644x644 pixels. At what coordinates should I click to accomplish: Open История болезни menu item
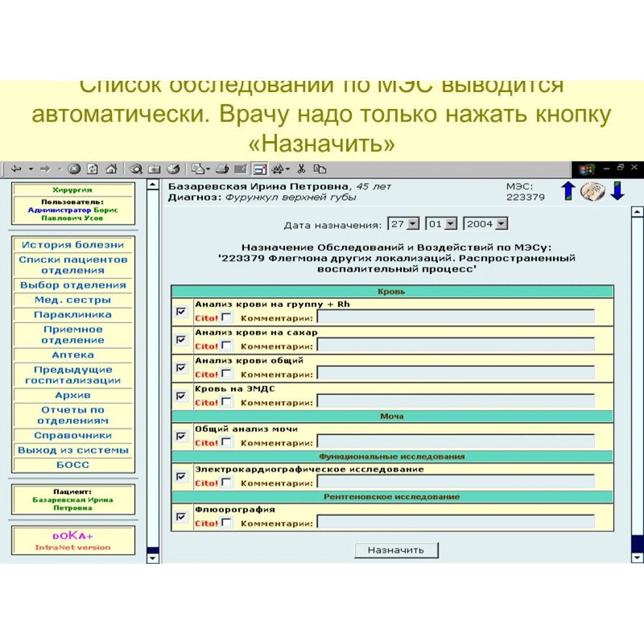pos(73,245)
